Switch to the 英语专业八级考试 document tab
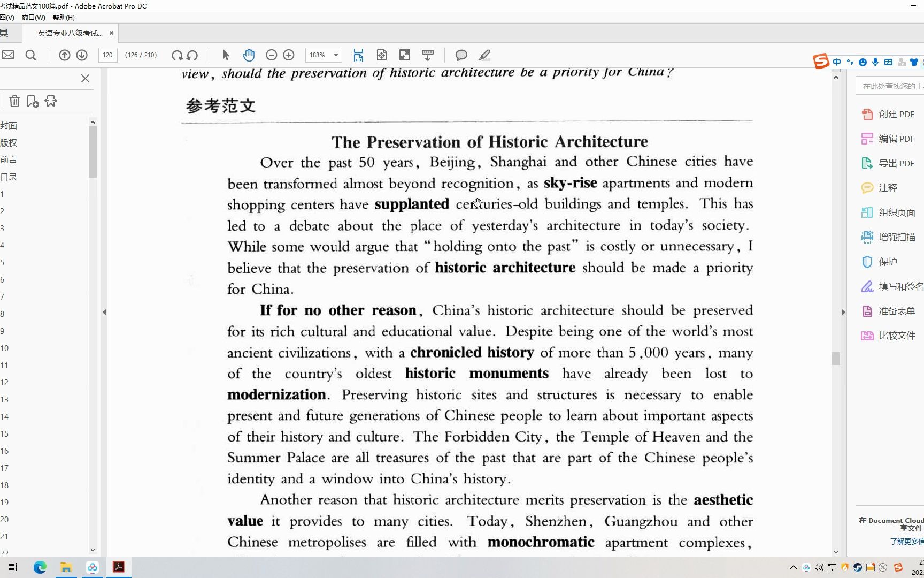 tap(70, 33)
